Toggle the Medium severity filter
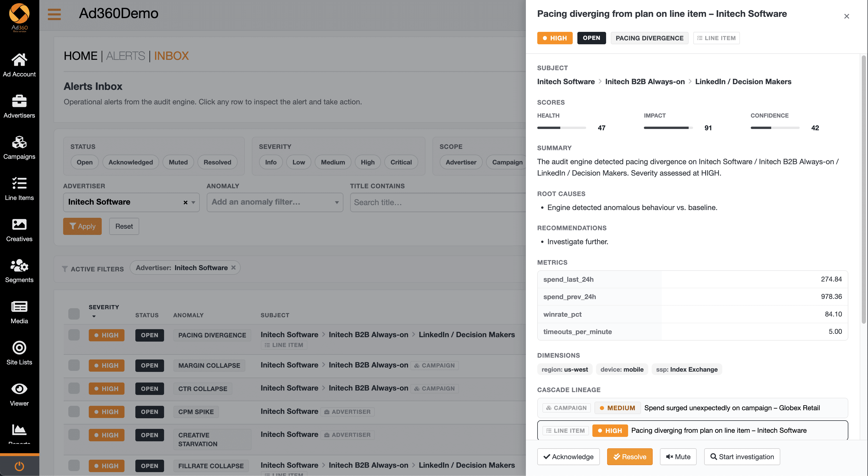The image size is (868, 476). pos(333,162)
